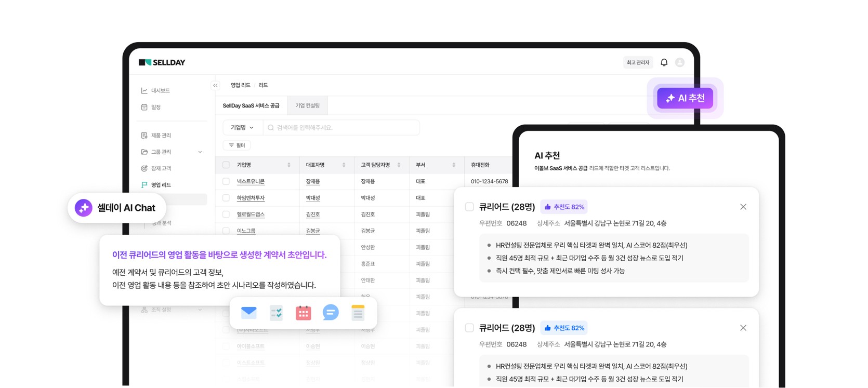The image size is (868, 388).
Task: Switch to the 기업 컨설팅 tab
Action: [x=308, y=106]
